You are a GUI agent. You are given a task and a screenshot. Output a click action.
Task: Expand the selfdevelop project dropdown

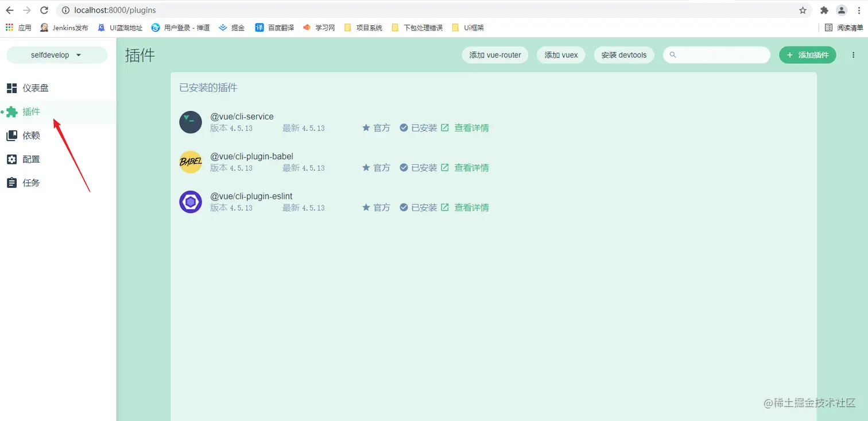(57, 55)
